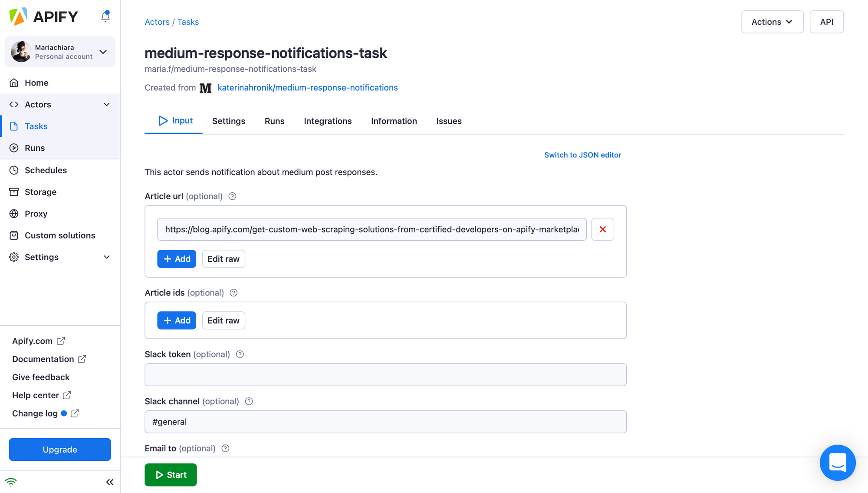The image size is (868, 493).
Task: Switch to the Runs tab
Action: (x=274, y=121)
